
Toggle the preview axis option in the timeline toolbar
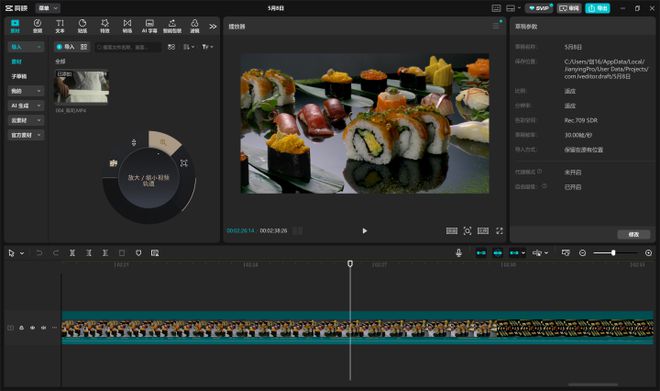coord(538,253)
